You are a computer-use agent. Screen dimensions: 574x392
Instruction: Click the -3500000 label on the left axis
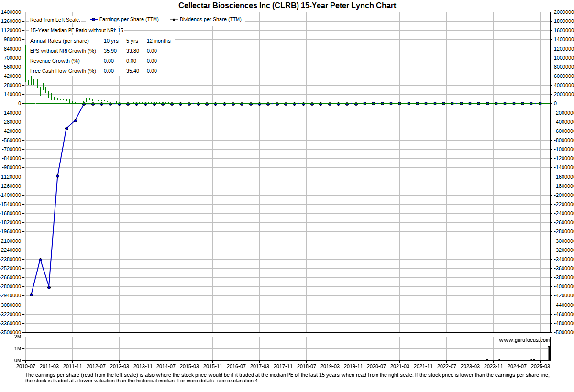11,332
